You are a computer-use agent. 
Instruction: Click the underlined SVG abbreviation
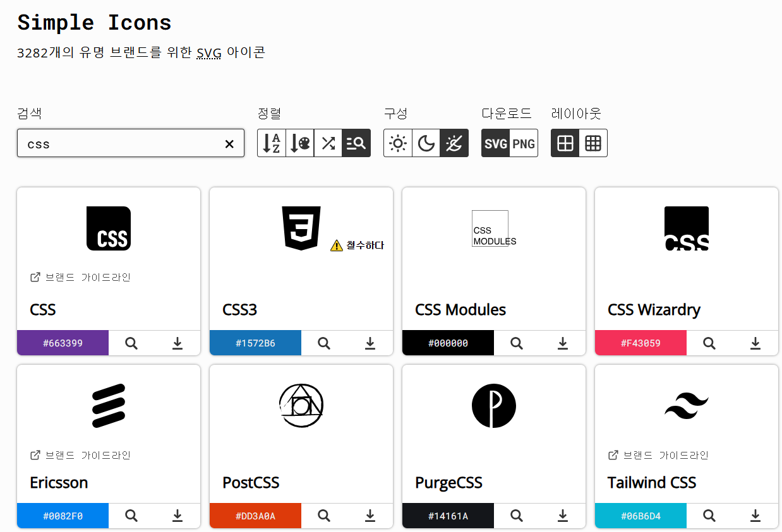pos(208,52)
